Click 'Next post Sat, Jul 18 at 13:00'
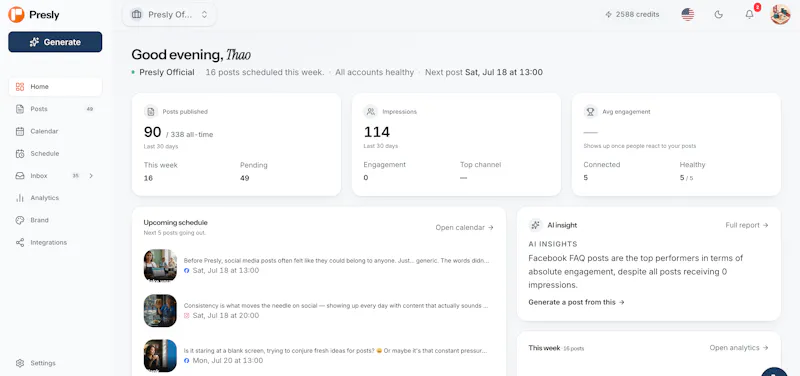 tap(484, 72)
